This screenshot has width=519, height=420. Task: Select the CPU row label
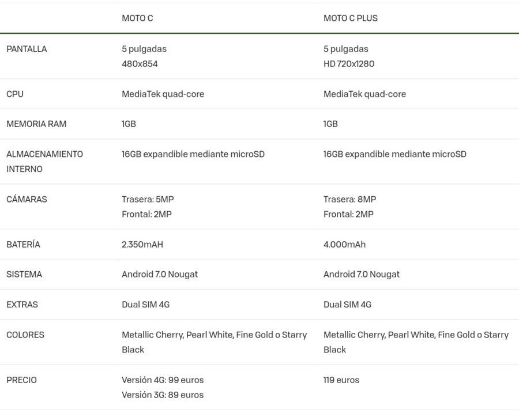click(x=15, y=94)
